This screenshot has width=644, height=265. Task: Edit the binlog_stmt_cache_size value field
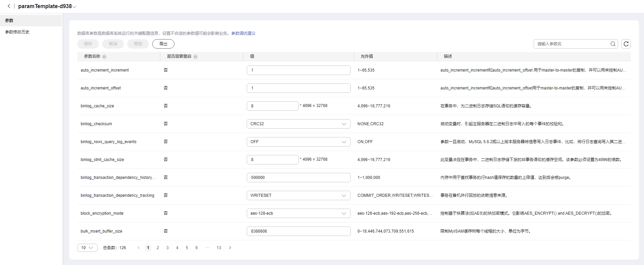tap(273, 160)
